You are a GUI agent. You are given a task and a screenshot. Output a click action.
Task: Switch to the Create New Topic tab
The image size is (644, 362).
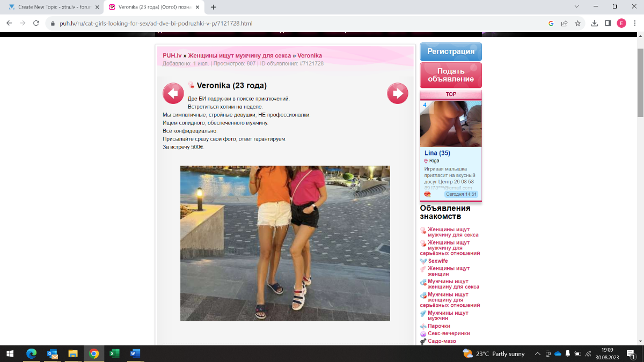54,7
